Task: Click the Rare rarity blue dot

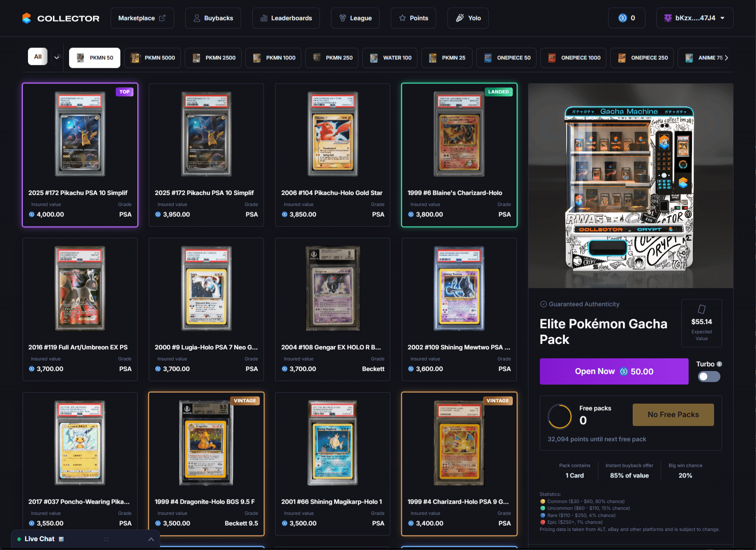Action: click(543, 515)
